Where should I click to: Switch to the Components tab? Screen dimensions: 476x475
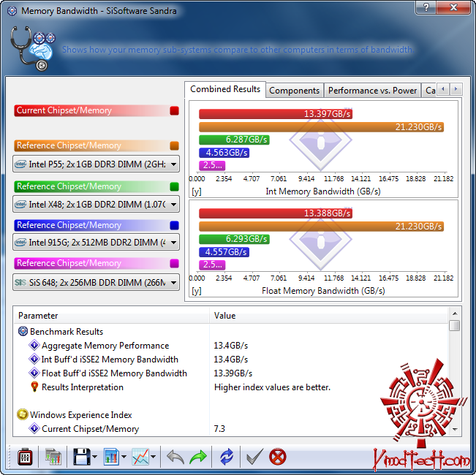tap(294, 91)
